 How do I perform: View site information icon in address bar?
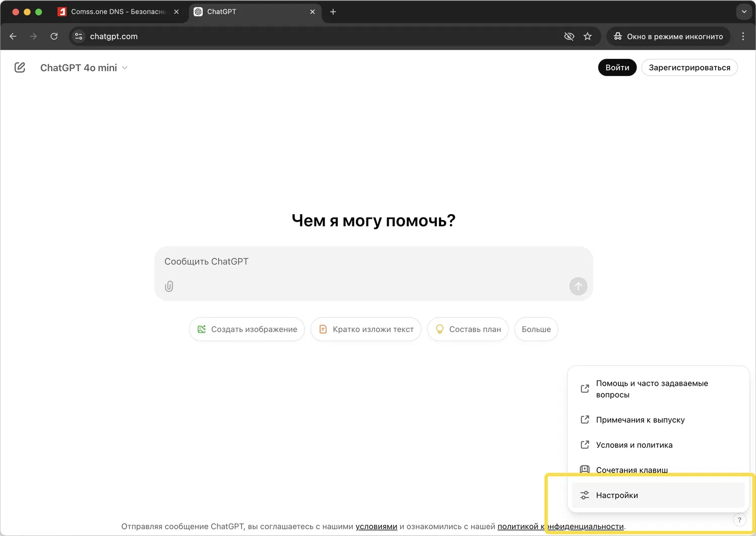[x=79, y=36]
